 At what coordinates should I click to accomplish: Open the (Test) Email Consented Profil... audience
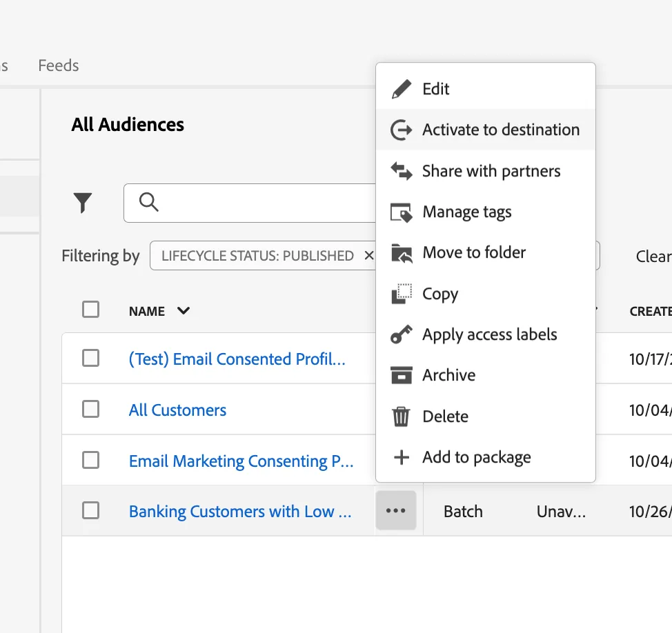point(237,359)
